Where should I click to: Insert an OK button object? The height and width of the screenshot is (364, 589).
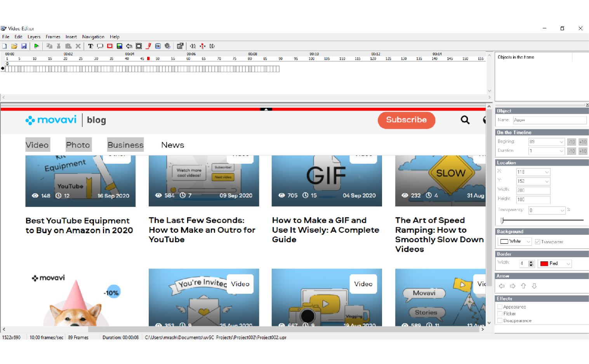pyautogui.click(x=158, y=46)
